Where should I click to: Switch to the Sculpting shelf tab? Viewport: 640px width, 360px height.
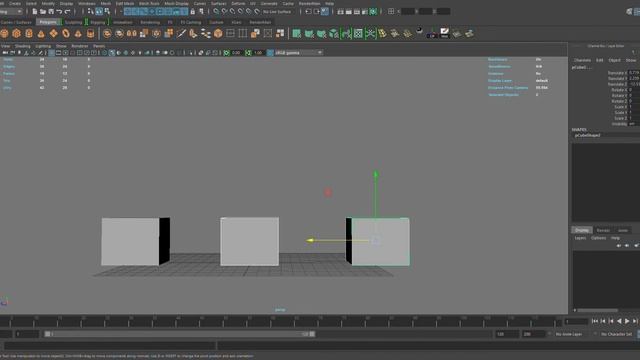(73, 22)
